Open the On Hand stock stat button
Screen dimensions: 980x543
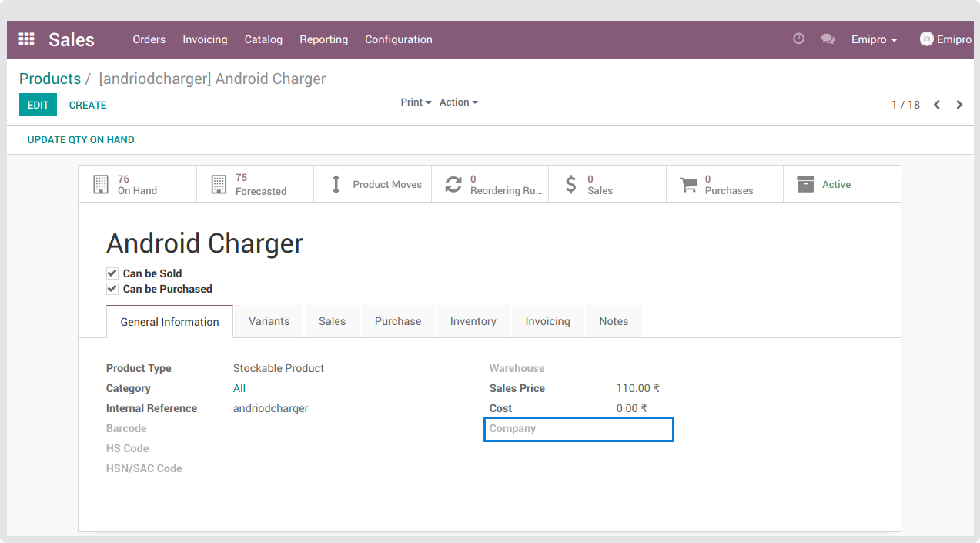pos(137,184)
